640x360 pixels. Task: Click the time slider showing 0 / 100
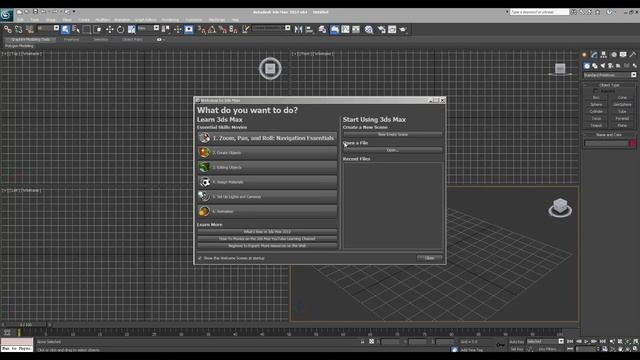coord(26,325)
